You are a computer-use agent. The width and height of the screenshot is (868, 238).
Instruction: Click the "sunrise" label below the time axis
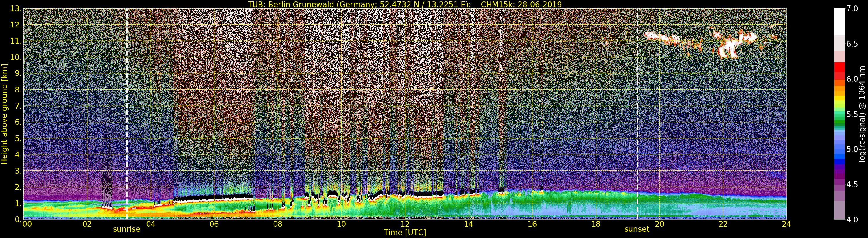tap(126, 229)
